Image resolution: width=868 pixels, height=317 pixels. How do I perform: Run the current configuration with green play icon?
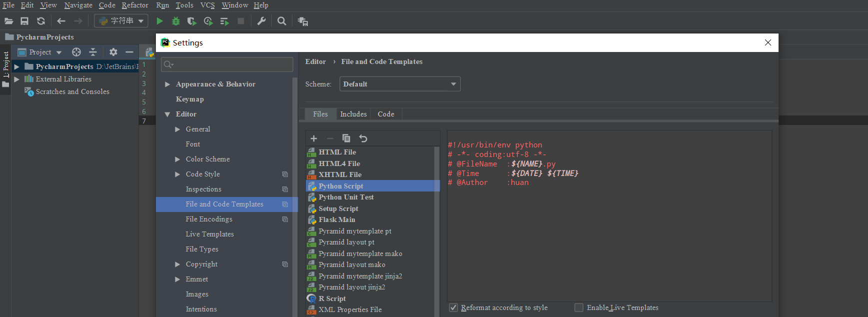[x=159, y=21]
